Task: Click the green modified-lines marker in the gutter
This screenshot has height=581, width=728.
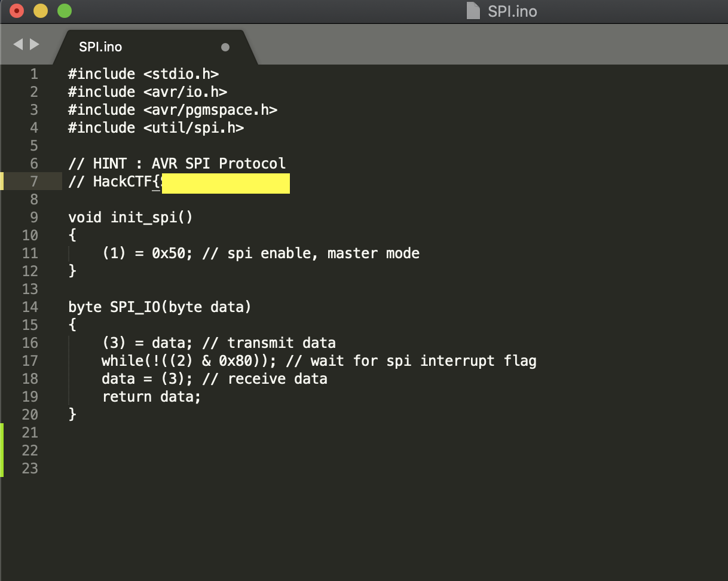Action: point(2,450)
